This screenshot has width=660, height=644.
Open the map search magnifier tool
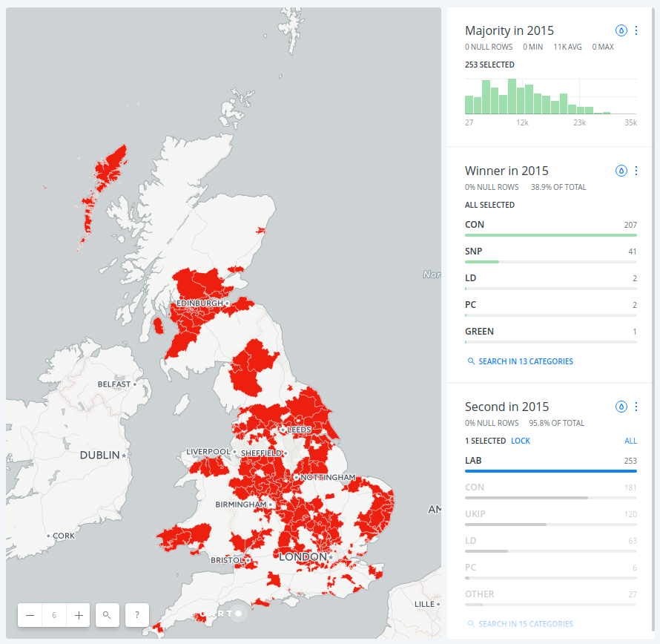pyautogui.click(x=108, y=615)
